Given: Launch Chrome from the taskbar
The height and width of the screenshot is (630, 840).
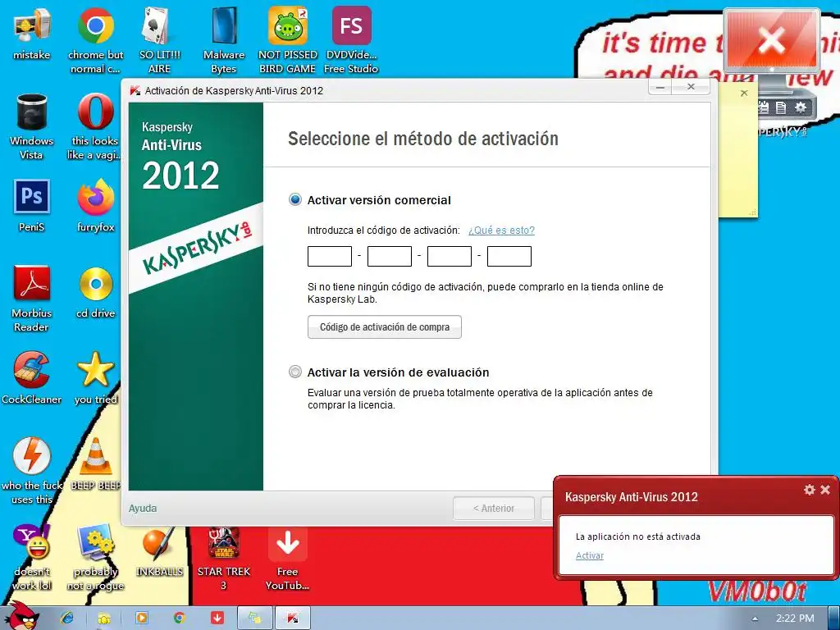Looking at the screenshot, I should click(x=179, y=619).
